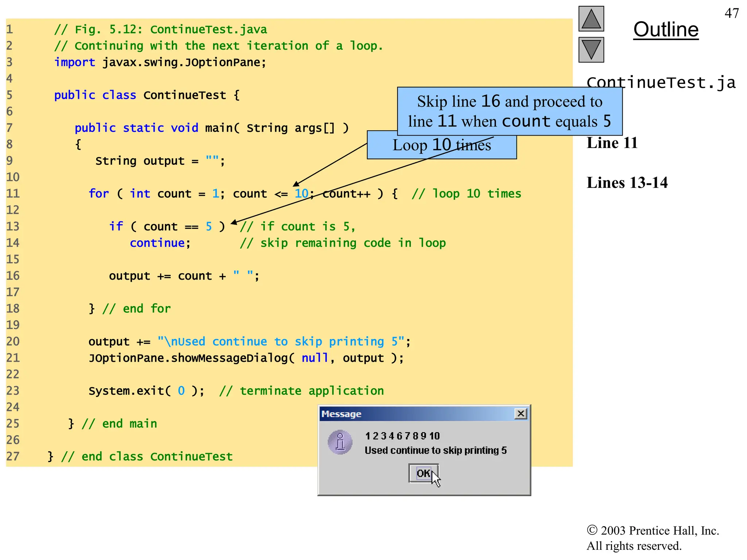Screen dimensions: 747x560
Task: Click the 'for' keyword on line 11
Action: coord(99,194)
